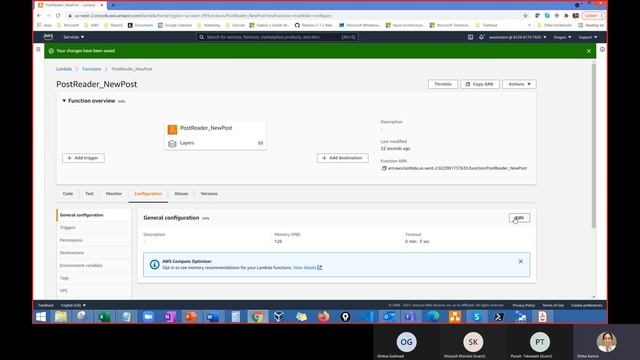Switch to the Monitor tab
640x360 pixels.
pos(114,193)
